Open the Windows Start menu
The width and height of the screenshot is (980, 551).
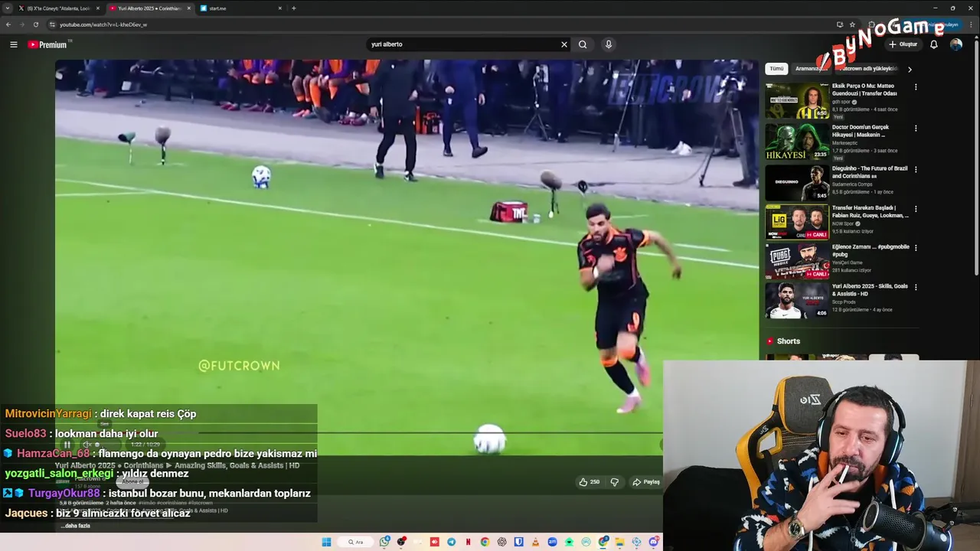pyautogui.click(x=326, y=542)
